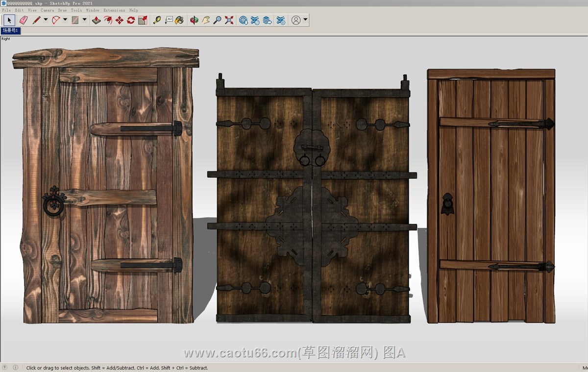Activate the Push/Pull tool
The width and height of the screenshot is (588, 372).
(x=96, y=20)
